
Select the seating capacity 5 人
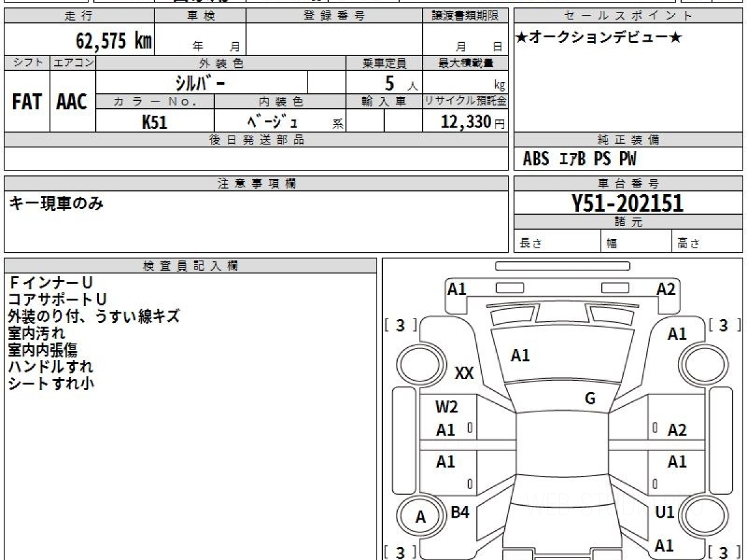pyautogui.click(x=400, y=83)
